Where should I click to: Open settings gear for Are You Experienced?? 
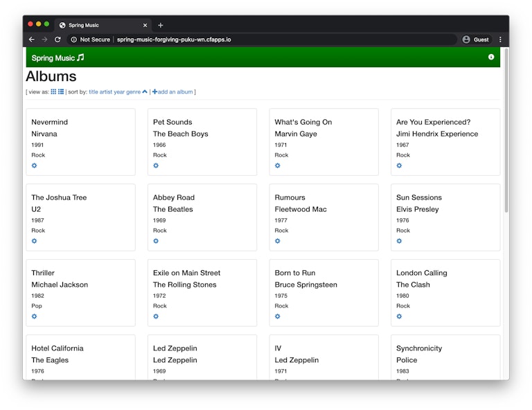(399, 166)
